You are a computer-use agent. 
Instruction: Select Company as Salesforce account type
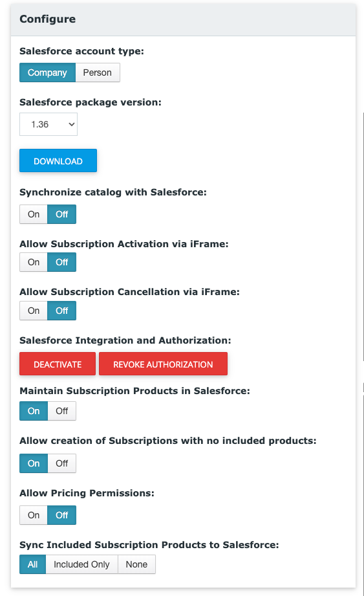[x=47, y=72]
